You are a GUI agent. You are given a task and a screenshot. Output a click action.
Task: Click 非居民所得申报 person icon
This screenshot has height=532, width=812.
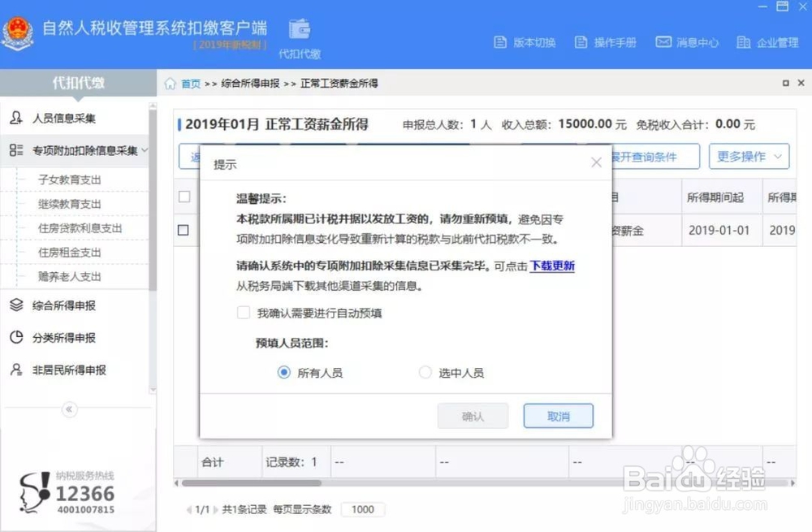[16, 370]
